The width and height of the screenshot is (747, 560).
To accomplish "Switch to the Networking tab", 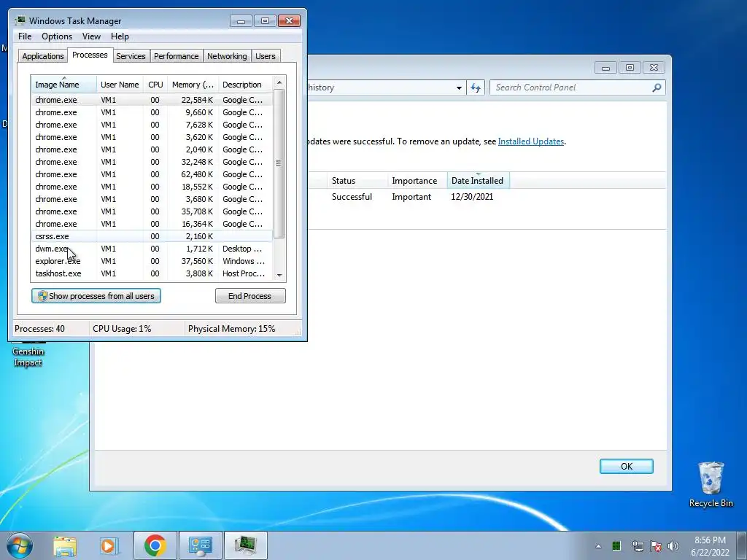I will pos(227,55).
